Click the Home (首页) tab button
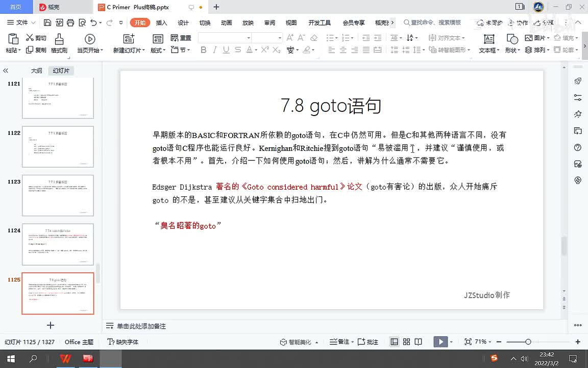The height and width of the screenshot is (368, 588). coord(15,7)
